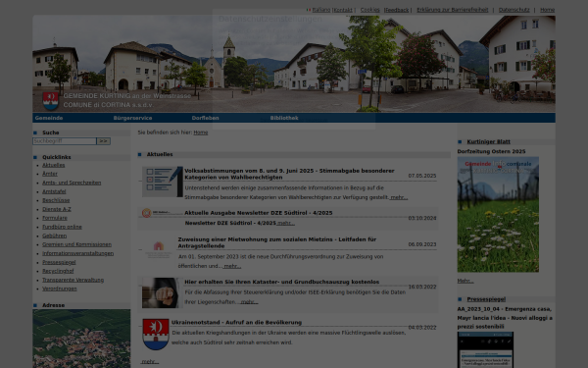Viewport: 588px width, 368px height.
Task: Click the Home breadcrumb link
Action: (x=201, y=132)
